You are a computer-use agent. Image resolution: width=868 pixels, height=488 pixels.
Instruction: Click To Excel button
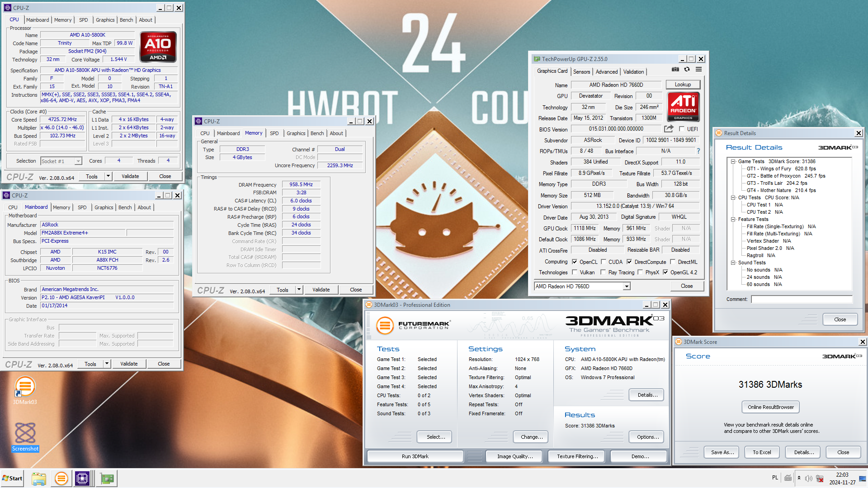click(x=762, y=452)
